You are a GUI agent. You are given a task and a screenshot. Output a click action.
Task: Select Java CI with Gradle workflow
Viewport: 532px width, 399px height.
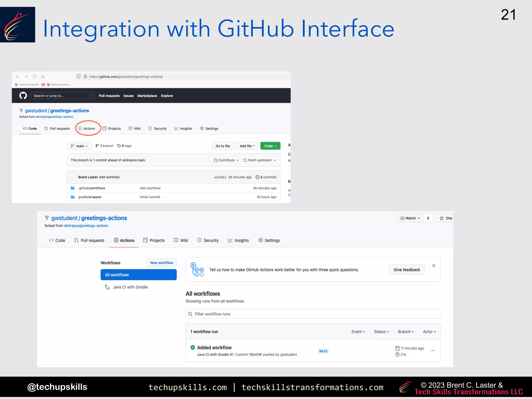tap(130, 287)
